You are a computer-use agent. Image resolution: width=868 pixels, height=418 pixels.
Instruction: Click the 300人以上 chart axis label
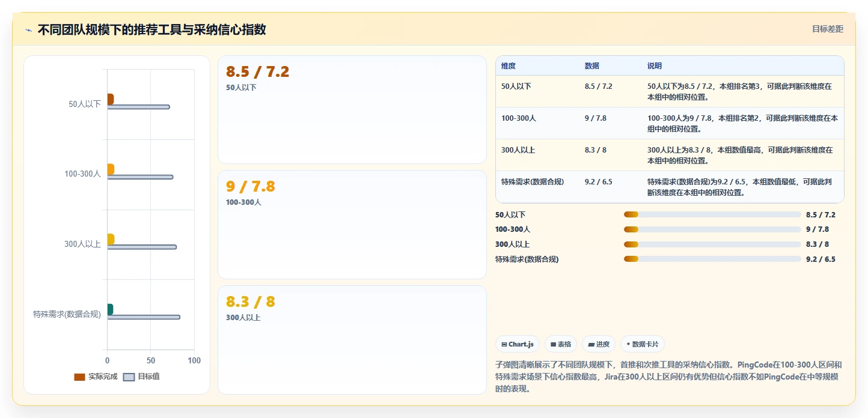[x=82, y=244]
